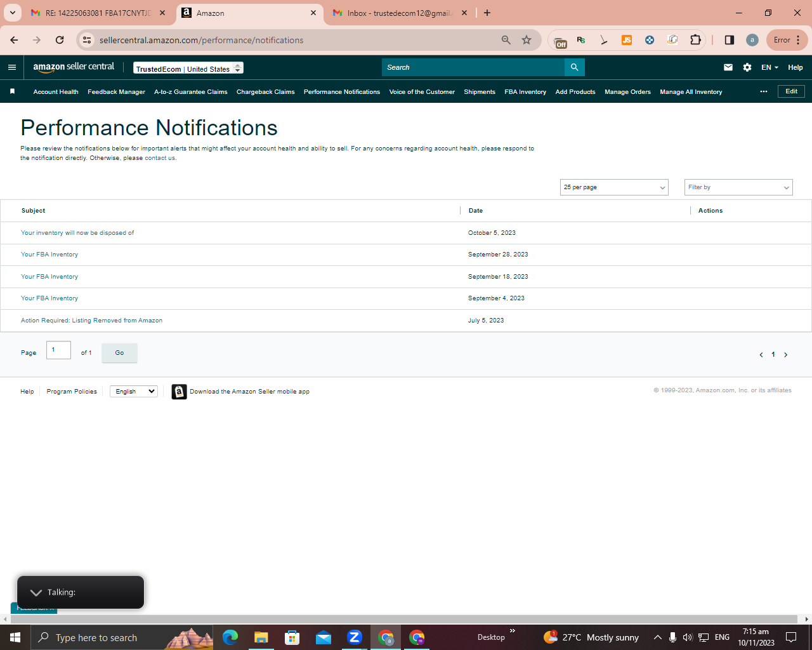Reload the page with the refresh icon
812x650 pixels.
60,40
